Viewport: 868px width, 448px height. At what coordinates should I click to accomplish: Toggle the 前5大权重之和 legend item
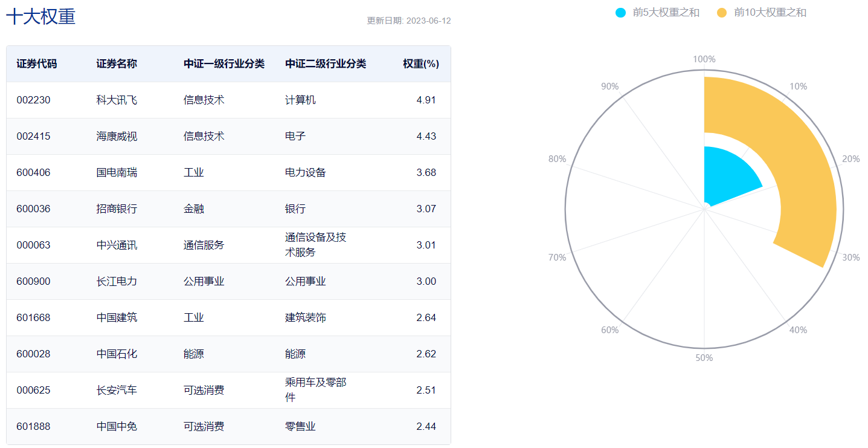coord(657,12)
